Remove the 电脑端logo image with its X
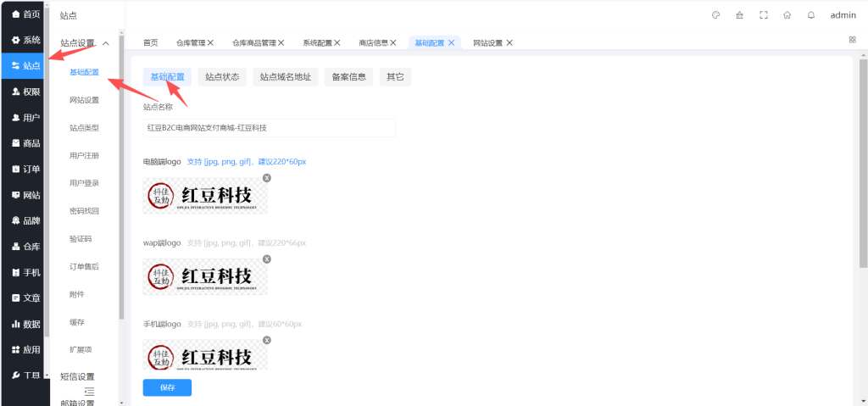 coord(267,178)
